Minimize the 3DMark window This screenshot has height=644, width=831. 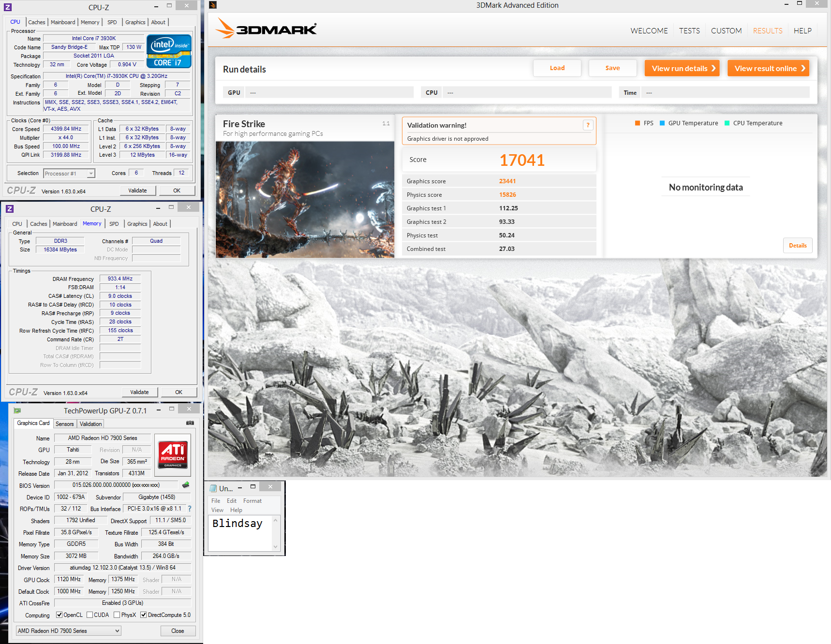click(x=787, y=4)
